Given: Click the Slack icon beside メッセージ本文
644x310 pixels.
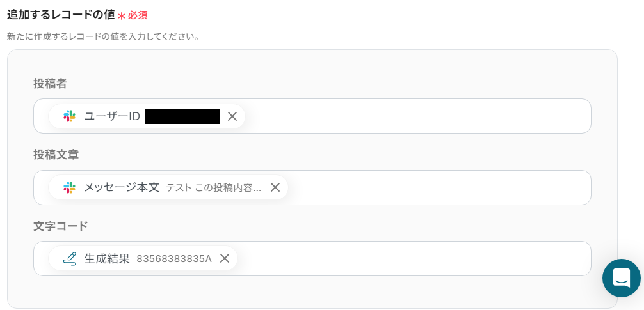Looking at the screenshot, I should (x=69, y=187).
